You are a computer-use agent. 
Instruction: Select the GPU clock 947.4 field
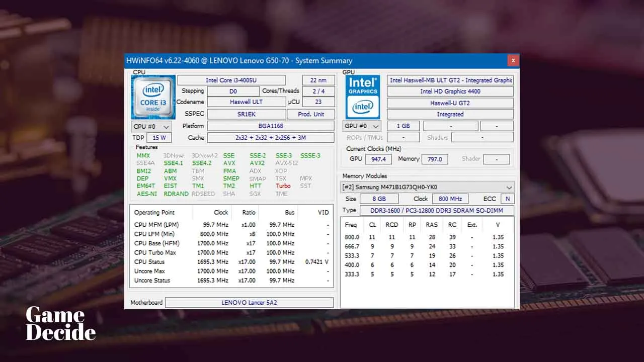(x=378, y=159)
